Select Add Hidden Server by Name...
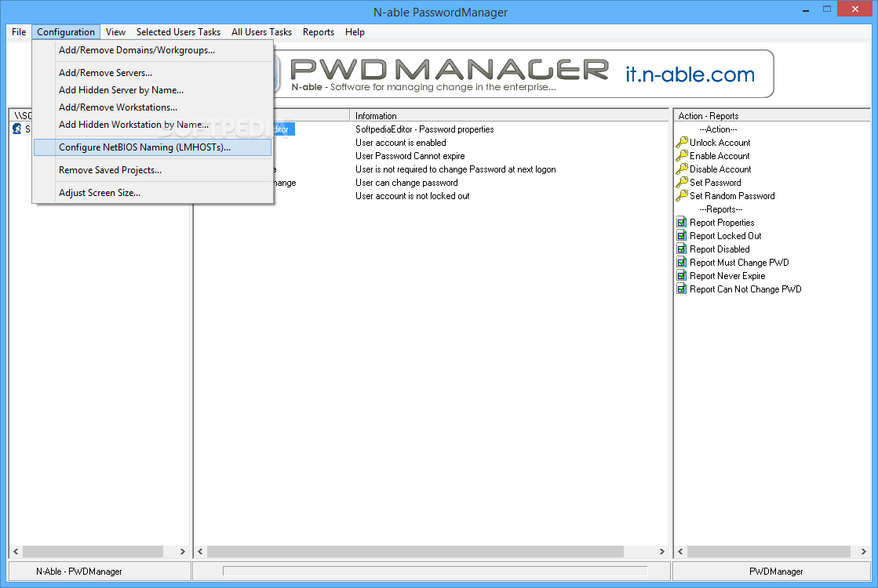 coord(152,90)
